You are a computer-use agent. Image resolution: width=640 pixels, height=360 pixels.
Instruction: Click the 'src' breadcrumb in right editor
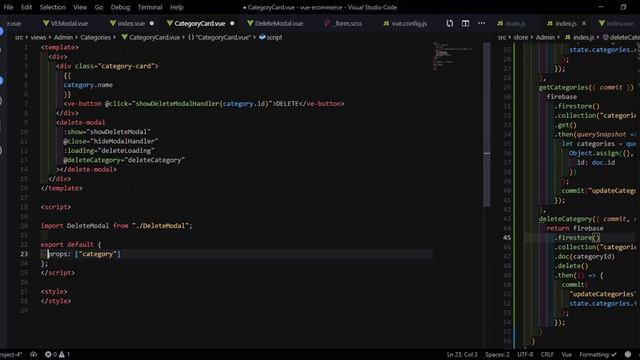[502, 37]
